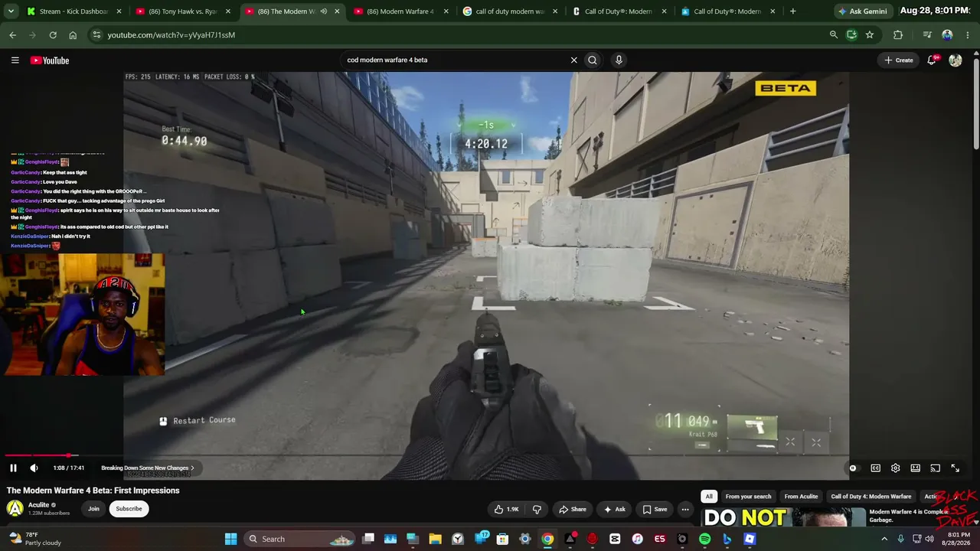Open Chrome three-dot menu
The height and width of the screenshot is (551, 980).
coord(966,34)
